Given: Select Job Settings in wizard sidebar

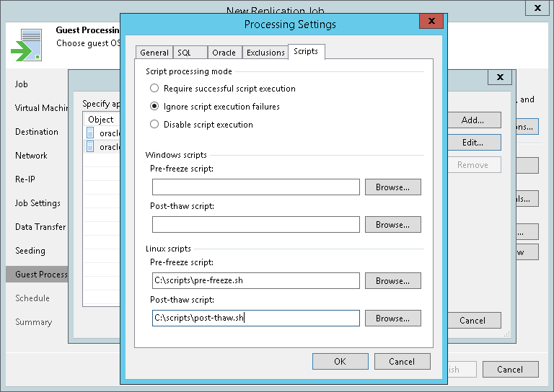Looking at the screenshot, I should click(38, 203).
